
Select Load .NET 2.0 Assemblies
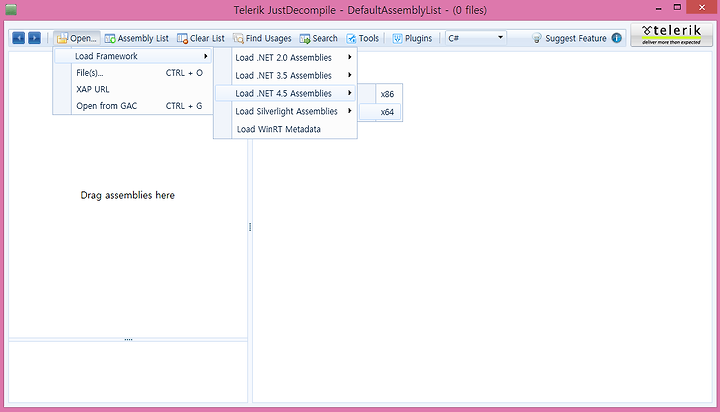(285, 57)
